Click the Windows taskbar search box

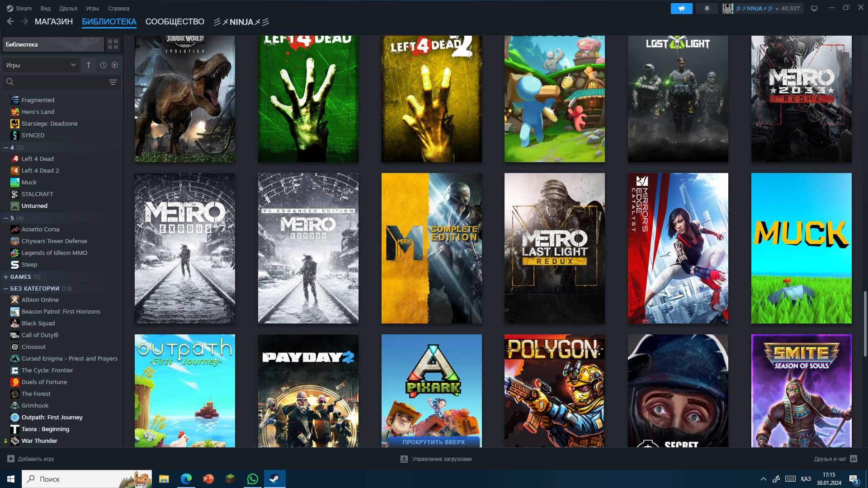click(x=87, y=479)
